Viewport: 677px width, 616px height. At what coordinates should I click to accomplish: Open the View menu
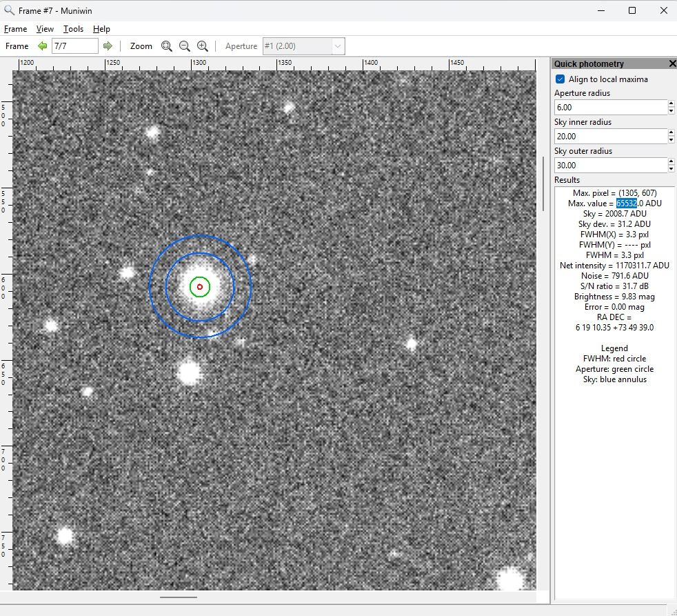pyautogui.click(x=45, y=29)
